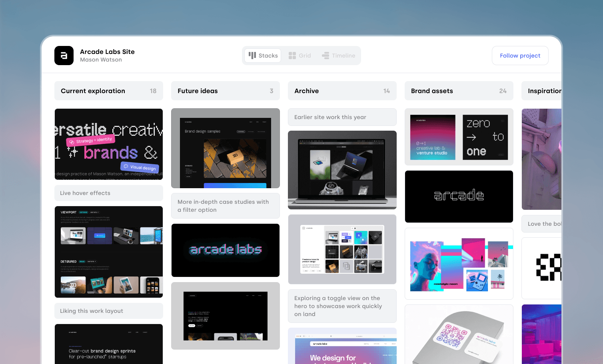
Task: Select the Inspiration stack header
Action: (542, 91)
